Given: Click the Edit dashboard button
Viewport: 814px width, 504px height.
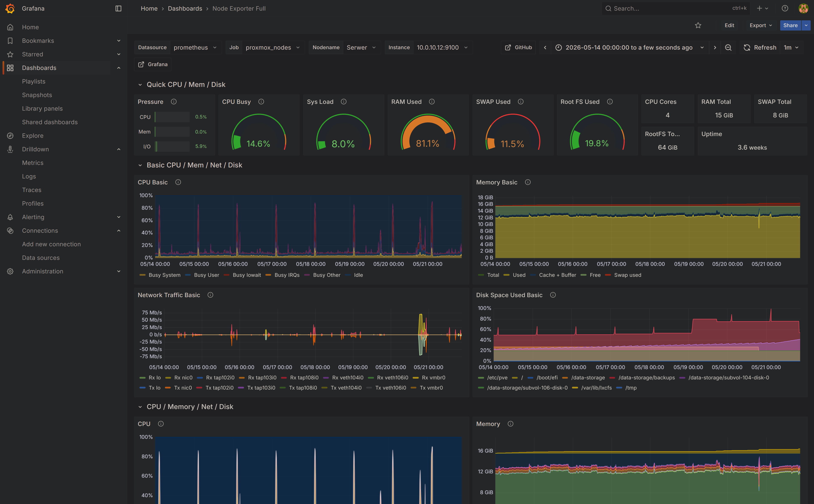Looking at the screenshot, I should [x=729, y=25].
